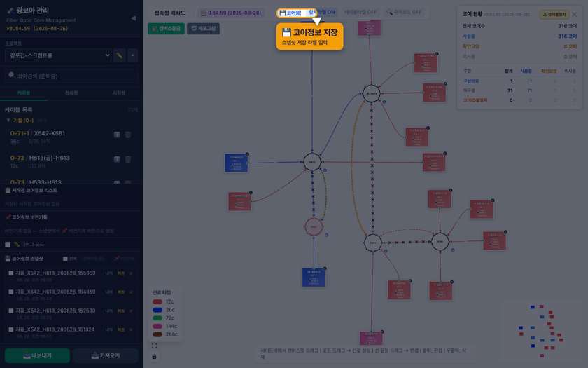Select the X701 circular junction node

(x=440, y=242)
